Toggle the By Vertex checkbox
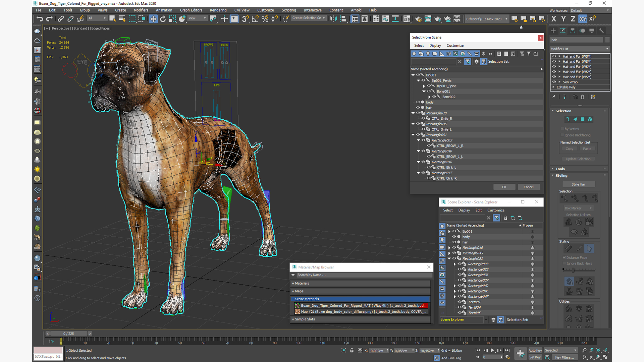This screenshot has width=644, height=362. pyautogui.click(x=562, y=129)
